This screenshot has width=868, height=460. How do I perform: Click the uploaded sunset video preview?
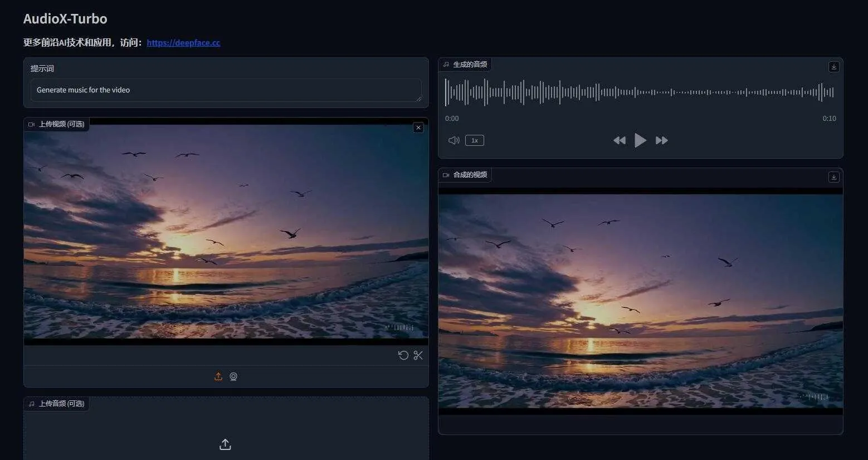pos(226,231)
